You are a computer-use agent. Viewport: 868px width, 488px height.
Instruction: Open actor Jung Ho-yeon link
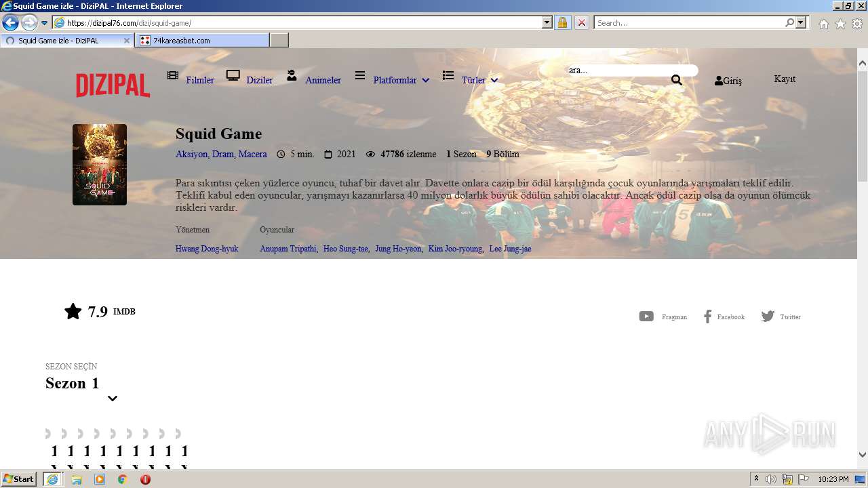pos(399,249)
